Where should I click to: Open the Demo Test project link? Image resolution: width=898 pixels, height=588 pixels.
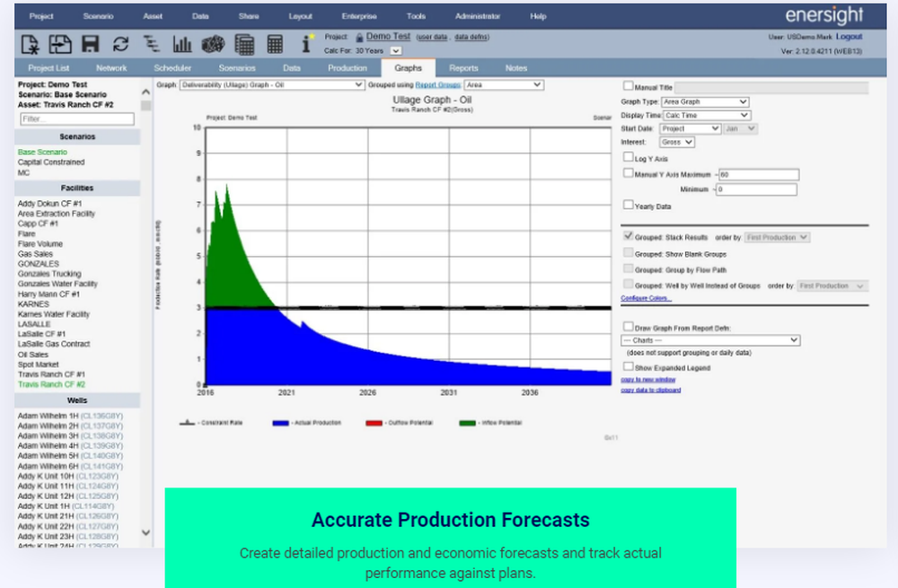(x=388, y=36)
